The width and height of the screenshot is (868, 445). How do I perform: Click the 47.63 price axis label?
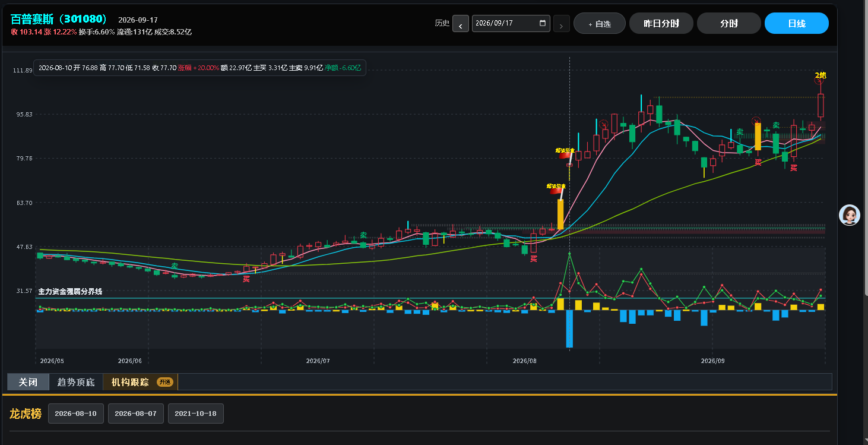[x=23, y=247]
